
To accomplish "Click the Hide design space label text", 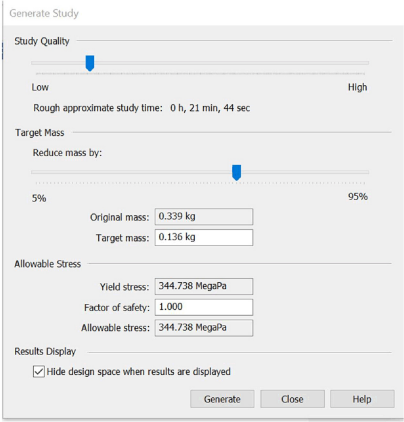I will [x=138, y=372].
